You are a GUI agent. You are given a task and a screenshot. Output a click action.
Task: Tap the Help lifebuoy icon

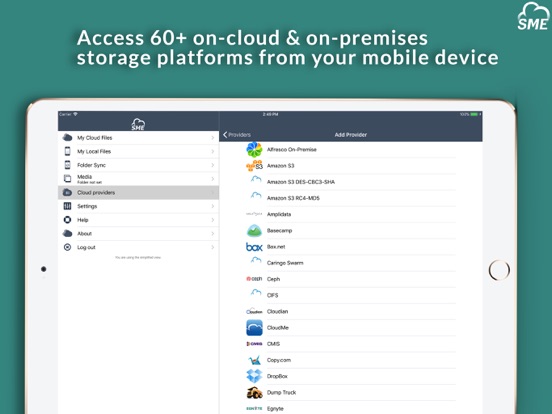point(67,220)
